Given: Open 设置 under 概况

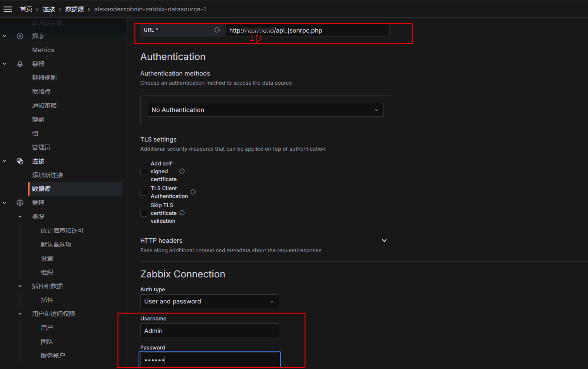Looking at the screenshot, I should (x=47, y=258).
